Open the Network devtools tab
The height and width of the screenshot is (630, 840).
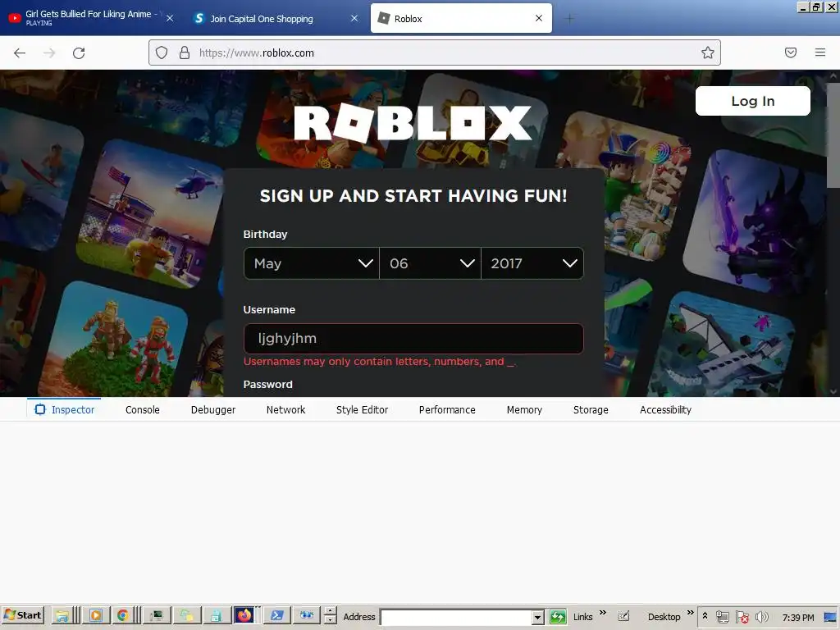point(285,410)
